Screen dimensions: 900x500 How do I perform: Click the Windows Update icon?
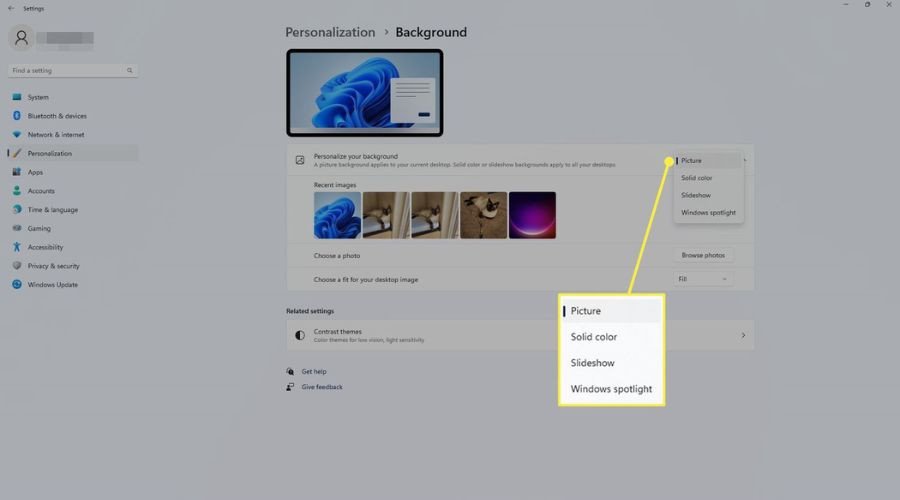coord(17,285)
